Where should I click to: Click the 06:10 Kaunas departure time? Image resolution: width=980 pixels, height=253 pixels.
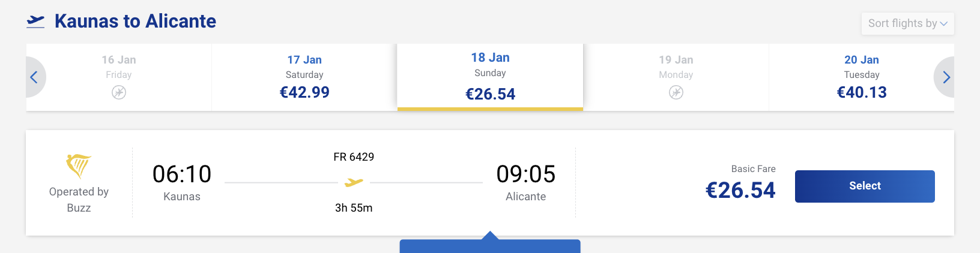coord(182,174)
